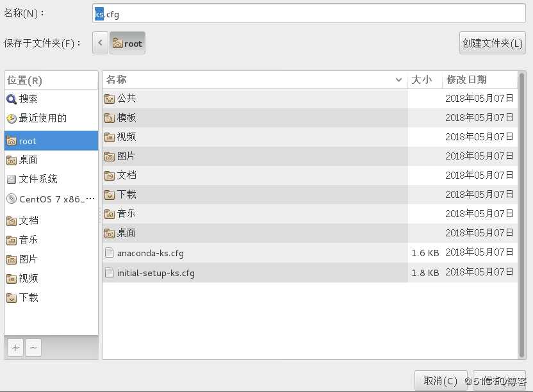The image size is (533, 392).
Task: Select the 桌面 folder in file list
Action: [x=309, y=233]
